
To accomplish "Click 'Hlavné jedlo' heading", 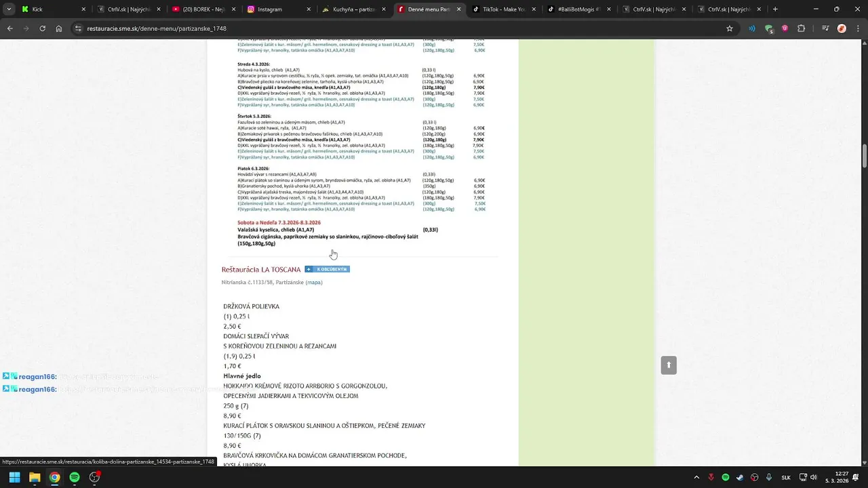I will pyautogui.click(x=242, y=375).
